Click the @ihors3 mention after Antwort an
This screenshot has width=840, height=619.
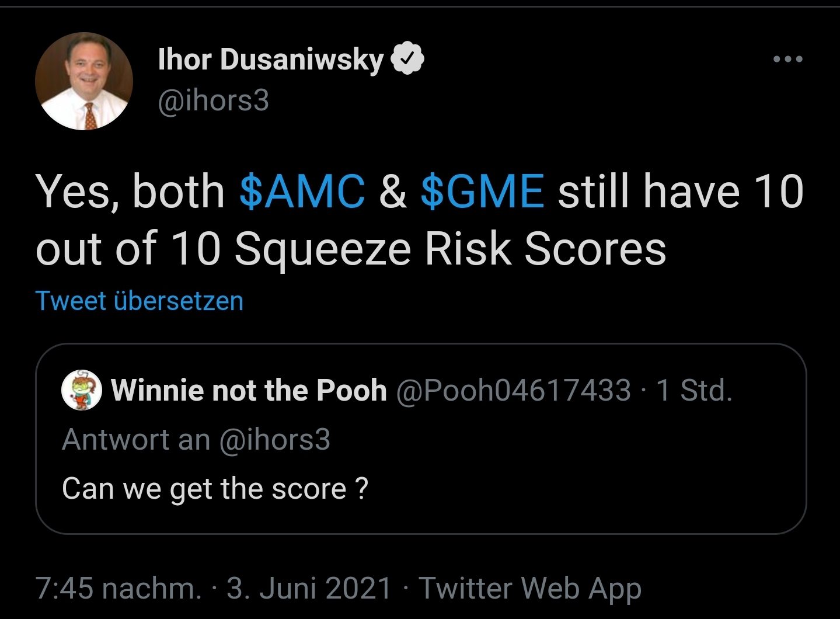pos(274,440)
